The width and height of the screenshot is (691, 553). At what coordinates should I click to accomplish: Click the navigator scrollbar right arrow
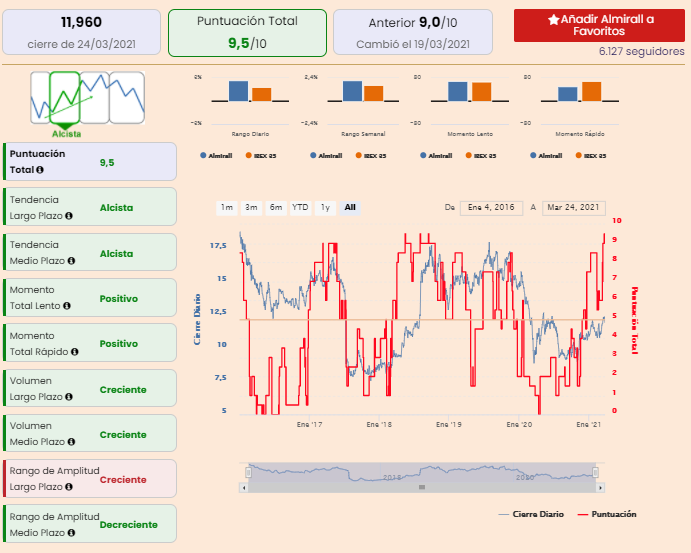600,487
